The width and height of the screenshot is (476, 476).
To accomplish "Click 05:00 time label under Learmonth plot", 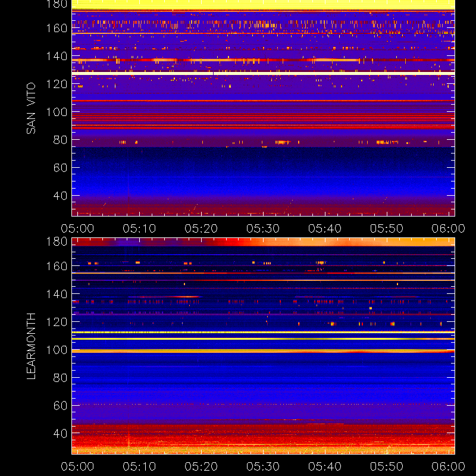I will 77,466.
